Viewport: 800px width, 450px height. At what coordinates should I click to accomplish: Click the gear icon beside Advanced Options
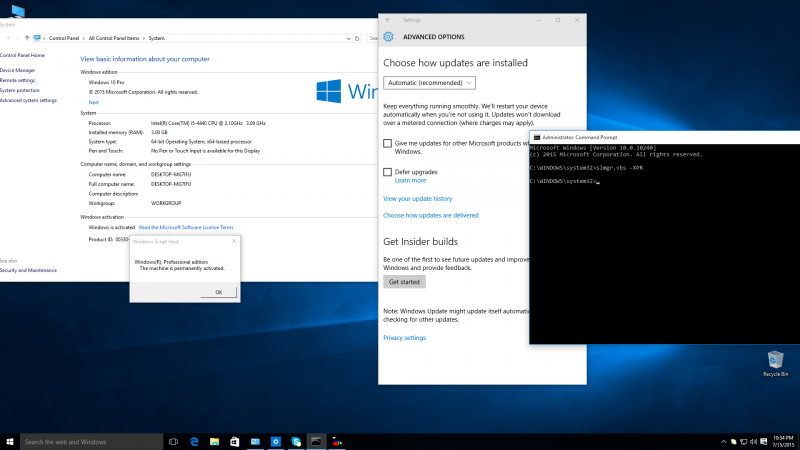tap(388, 37)
